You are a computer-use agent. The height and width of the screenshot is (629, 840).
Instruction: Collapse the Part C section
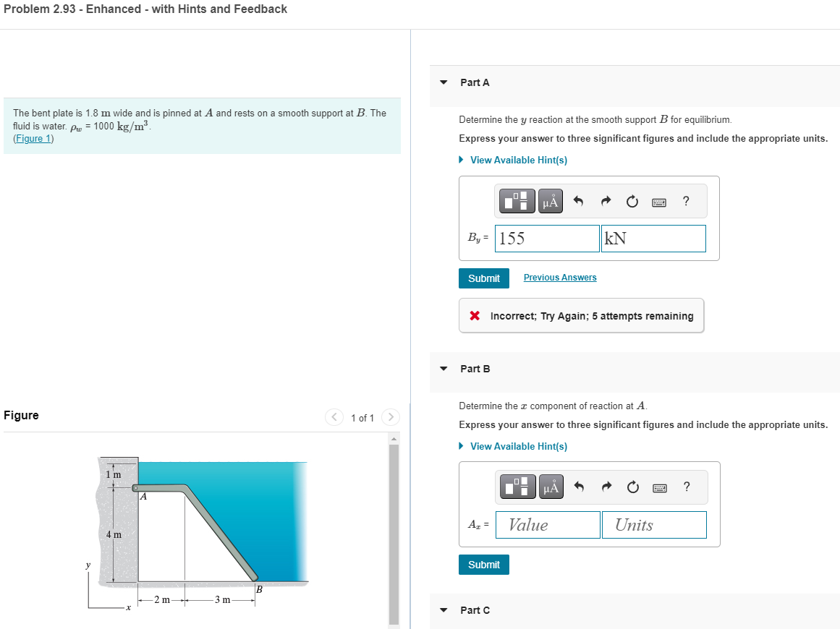443,610
